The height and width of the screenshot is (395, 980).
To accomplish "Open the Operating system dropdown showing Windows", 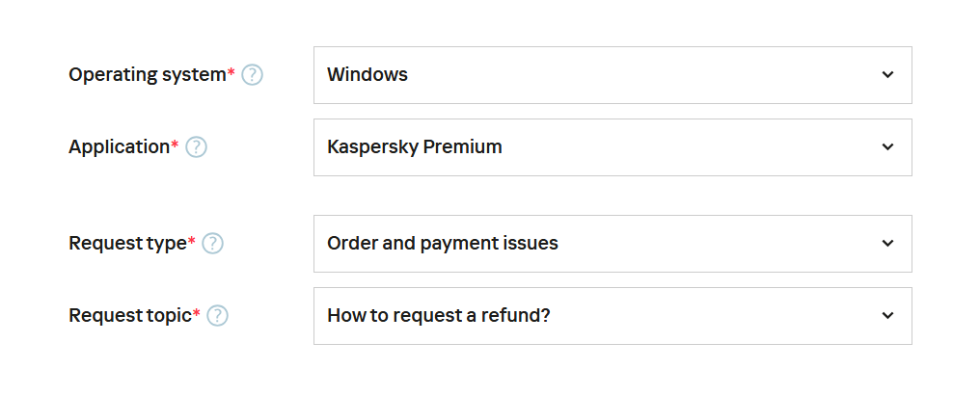I will (612, 75).
